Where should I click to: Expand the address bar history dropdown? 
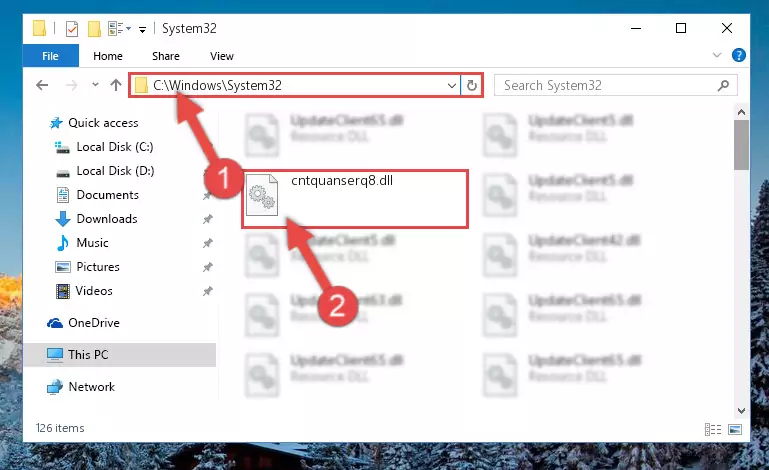pos(452,86)
